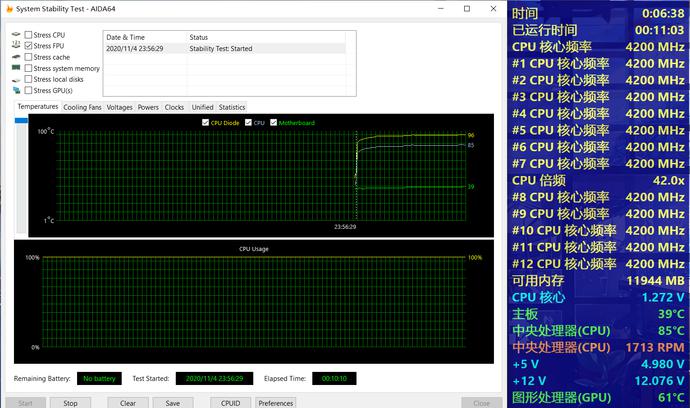The image size is (690, 408).
Task: Click the Clear button
Action: click(x=128, y=403)
